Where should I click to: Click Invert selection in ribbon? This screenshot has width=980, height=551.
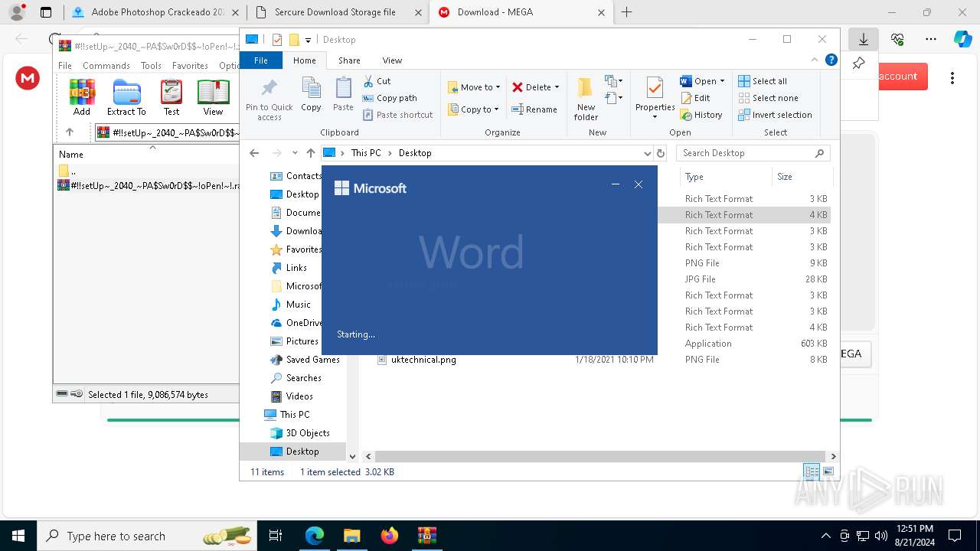pyautogui.click(x=775, y=115)
